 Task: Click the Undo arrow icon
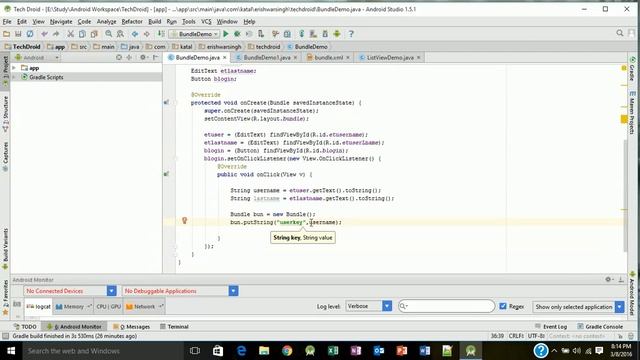[x=44, y=34]
